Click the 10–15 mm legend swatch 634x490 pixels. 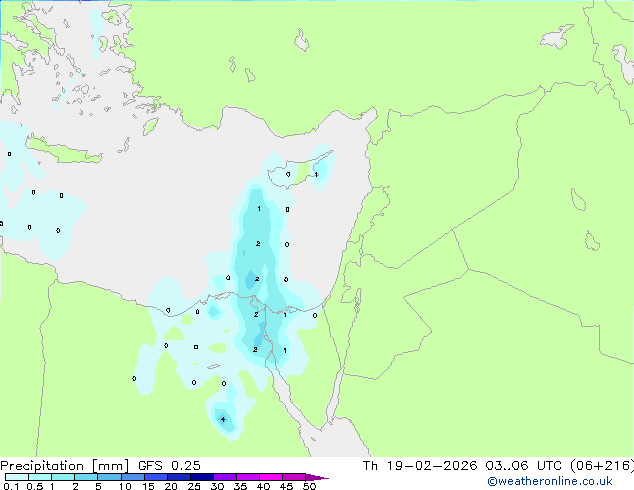pyautogui.click(x=133, y=477)
